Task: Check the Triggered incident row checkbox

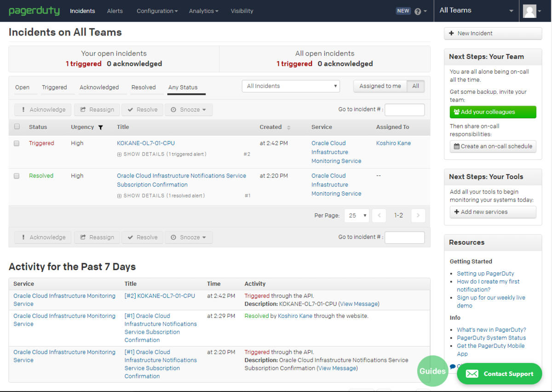Action: click(x=17, y=144)
